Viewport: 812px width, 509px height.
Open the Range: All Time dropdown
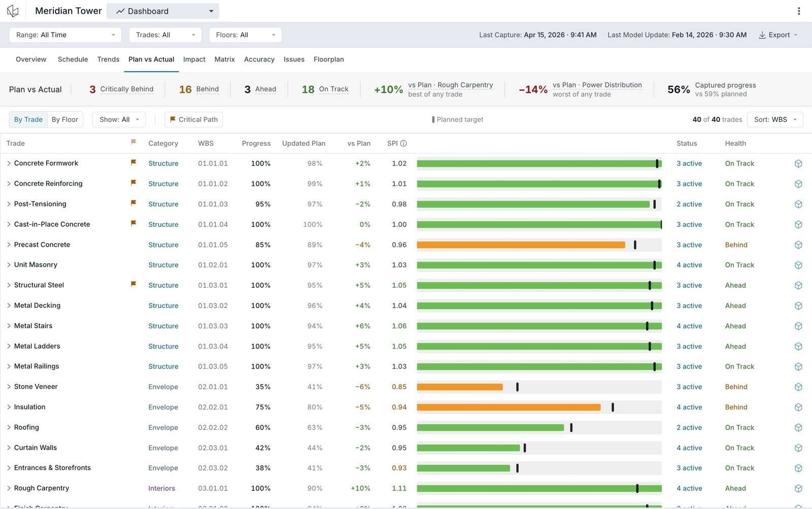[65, 35]
